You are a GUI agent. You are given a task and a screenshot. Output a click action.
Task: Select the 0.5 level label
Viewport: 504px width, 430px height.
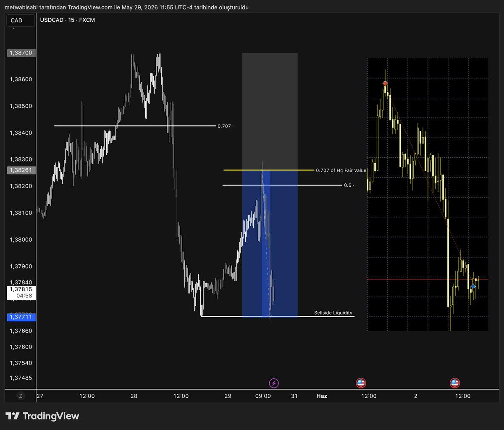pos(348,185)
